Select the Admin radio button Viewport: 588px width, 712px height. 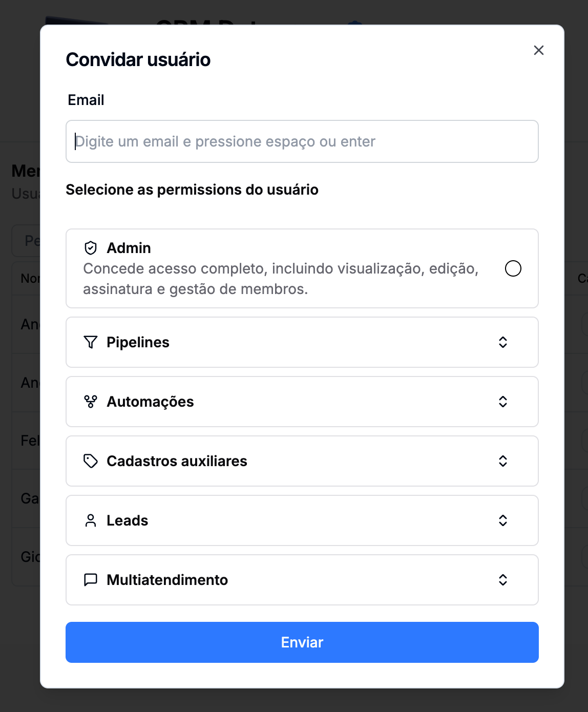(513, 268)
